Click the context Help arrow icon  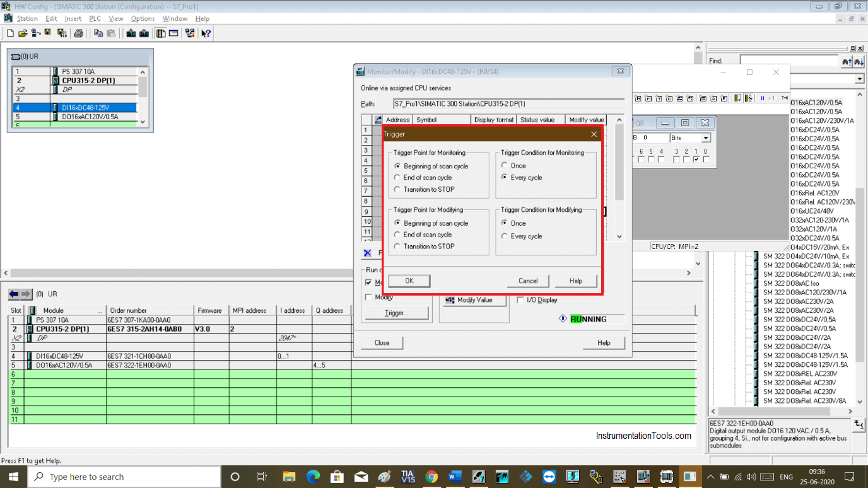(x=206, y=33)
